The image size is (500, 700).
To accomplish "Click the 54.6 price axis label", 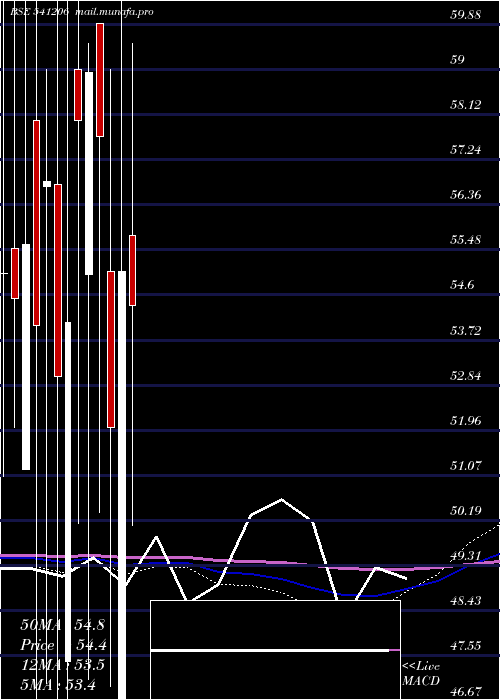I will (462, 285).
